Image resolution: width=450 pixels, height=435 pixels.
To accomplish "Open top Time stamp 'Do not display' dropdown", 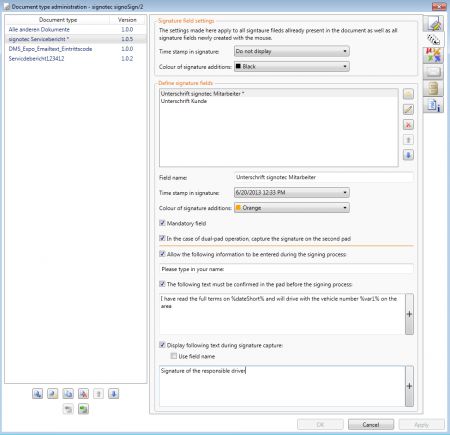I will pos(292,51).
